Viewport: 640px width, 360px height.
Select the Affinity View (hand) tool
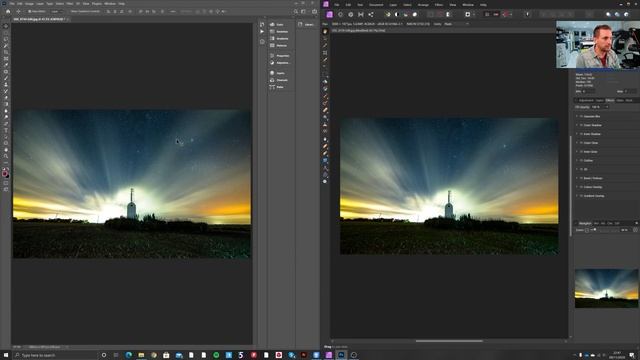click(x=325, y=31)
